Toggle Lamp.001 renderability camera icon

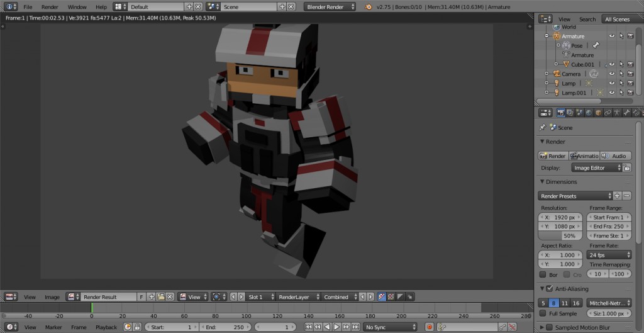tap(630, 93)
